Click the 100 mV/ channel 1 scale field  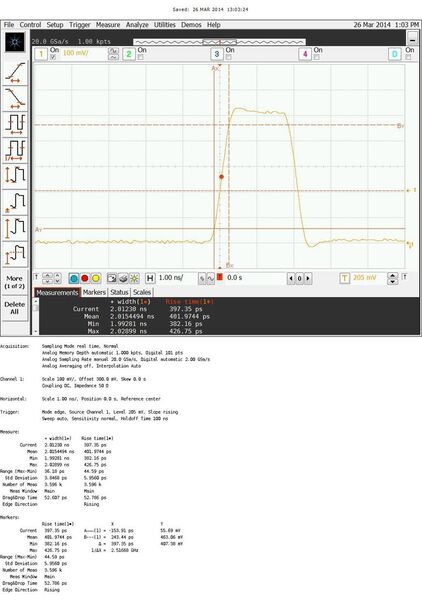coord(83,53)
